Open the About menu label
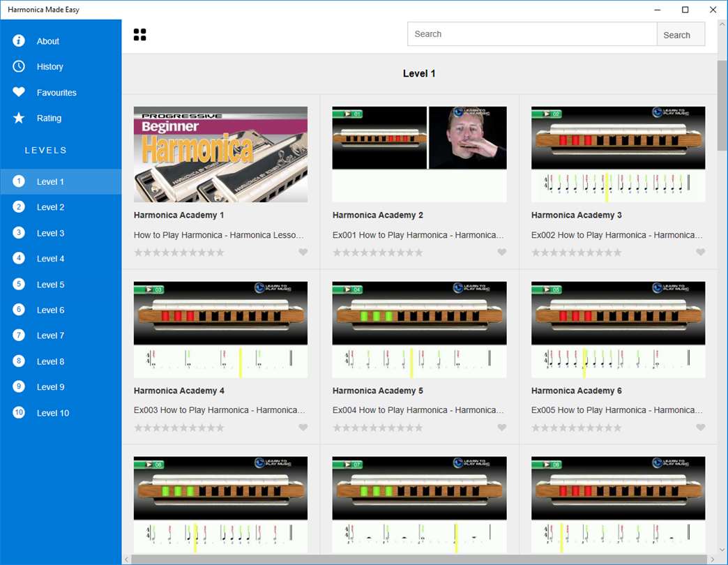728x565 pixels. (48, 41)
